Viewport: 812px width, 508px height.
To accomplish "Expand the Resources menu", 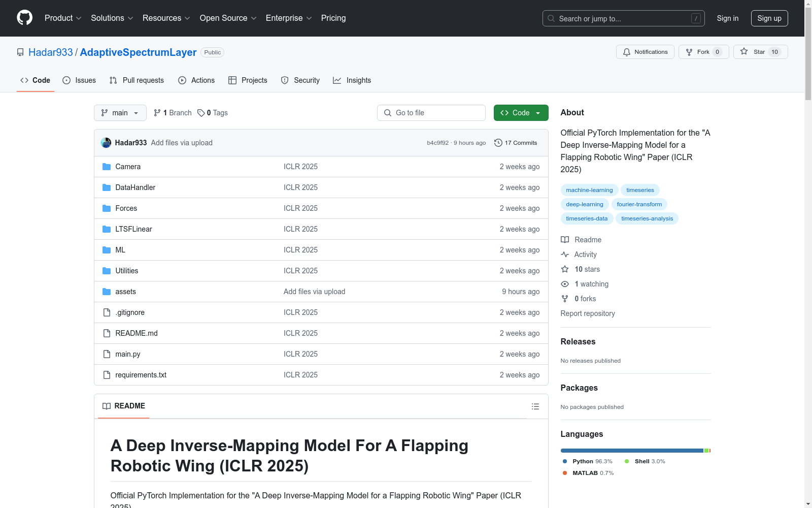I will 166,18.
